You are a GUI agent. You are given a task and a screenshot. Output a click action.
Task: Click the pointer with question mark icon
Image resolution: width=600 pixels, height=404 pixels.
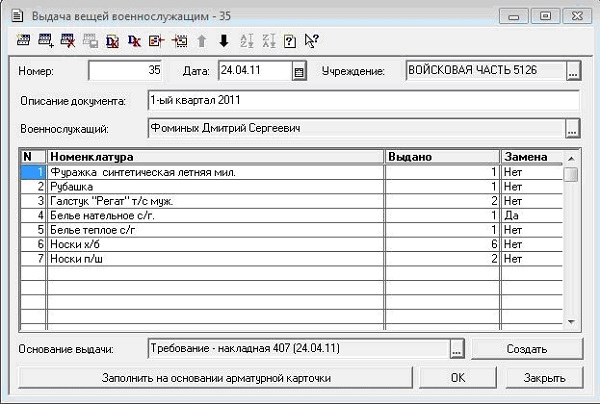click(311, 41)
